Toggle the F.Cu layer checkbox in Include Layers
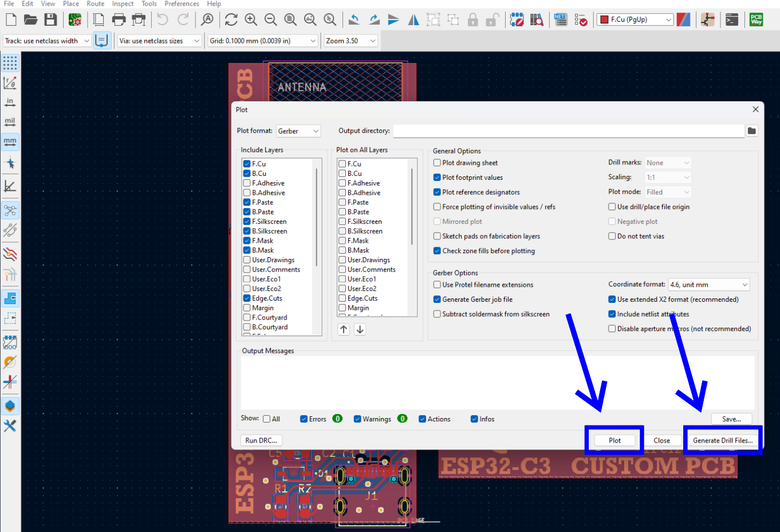This screenshot has height=532, width=780. point(247,164)
